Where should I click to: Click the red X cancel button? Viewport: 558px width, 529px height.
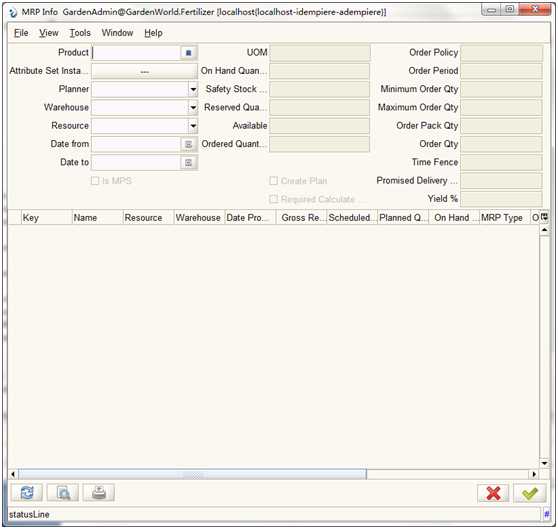[493, 493]
